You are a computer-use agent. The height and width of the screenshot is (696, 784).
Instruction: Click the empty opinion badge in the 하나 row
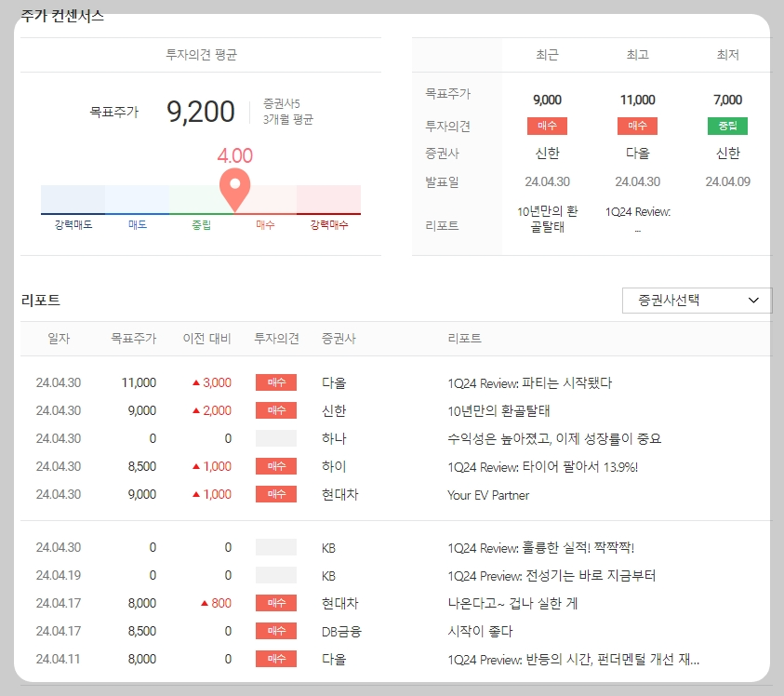[276, 438]
